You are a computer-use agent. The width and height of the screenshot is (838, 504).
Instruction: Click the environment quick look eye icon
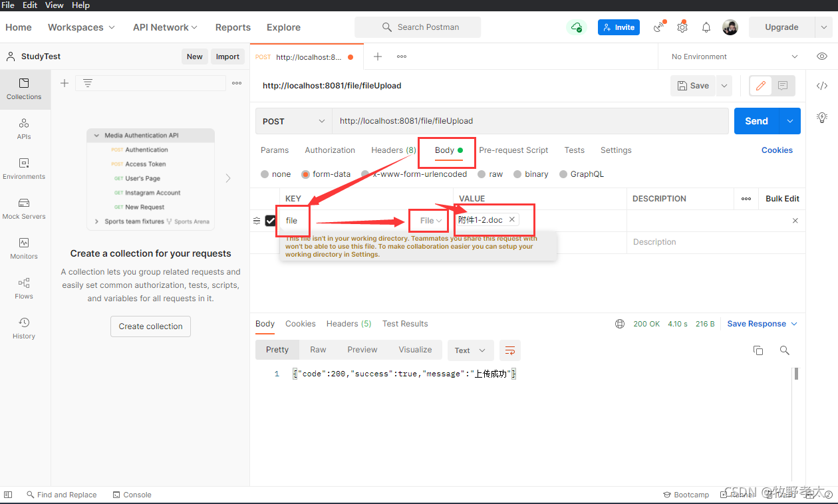click(822, 57)
